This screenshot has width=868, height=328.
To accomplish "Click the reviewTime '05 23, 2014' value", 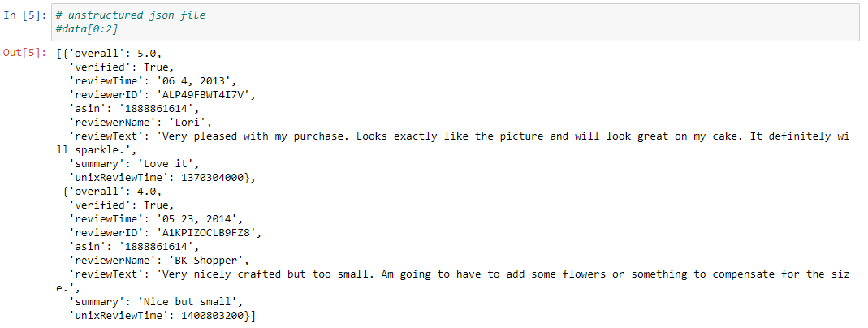I will 192,218.
